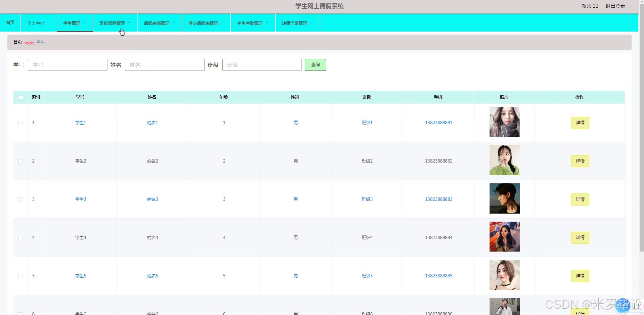644x315 pixels.
Task: Focus the 姓名 search field
Action: pyautogui.click(x=165, y=65)
